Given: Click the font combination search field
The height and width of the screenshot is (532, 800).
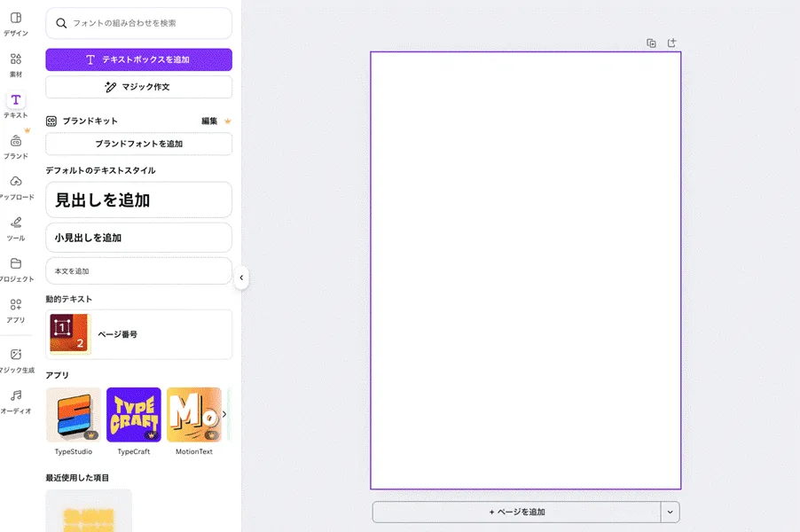Looking at the screenshot, I should point(138,23).
